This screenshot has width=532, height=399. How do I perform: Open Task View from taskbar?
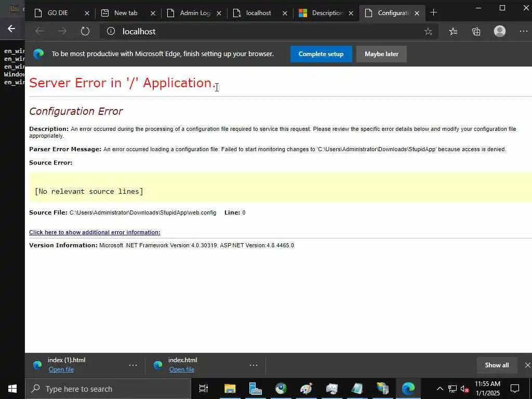click(204, 389)
